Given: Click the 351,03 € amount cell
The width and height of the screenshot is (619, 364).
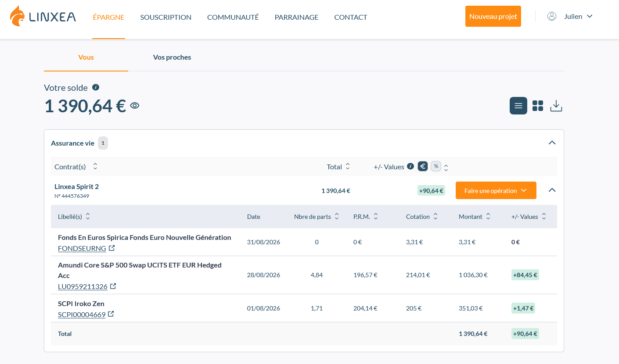Looking at the screenshot, I should [x=471, y=308].
